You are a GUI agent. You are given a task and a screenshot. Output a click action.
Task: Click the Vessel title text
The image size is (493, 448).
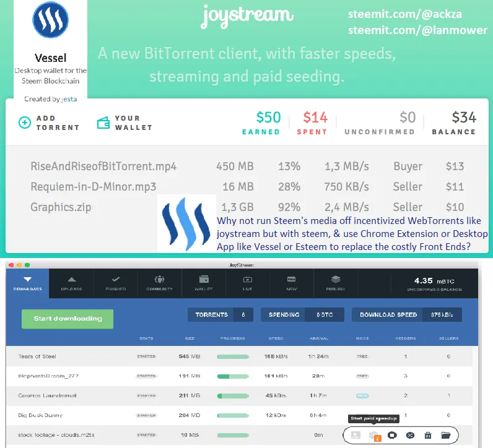click(x=50, y=58)
